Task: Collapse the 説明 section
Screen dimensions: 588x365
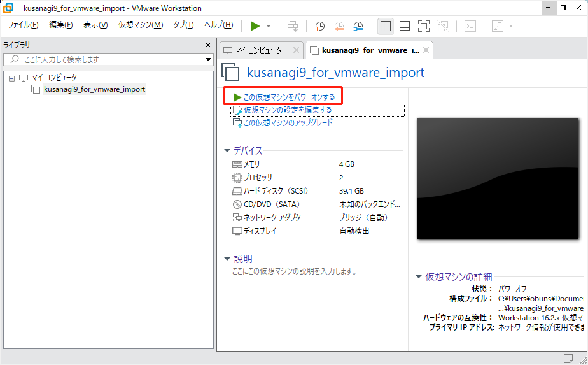Action: [x=227, y=259]
